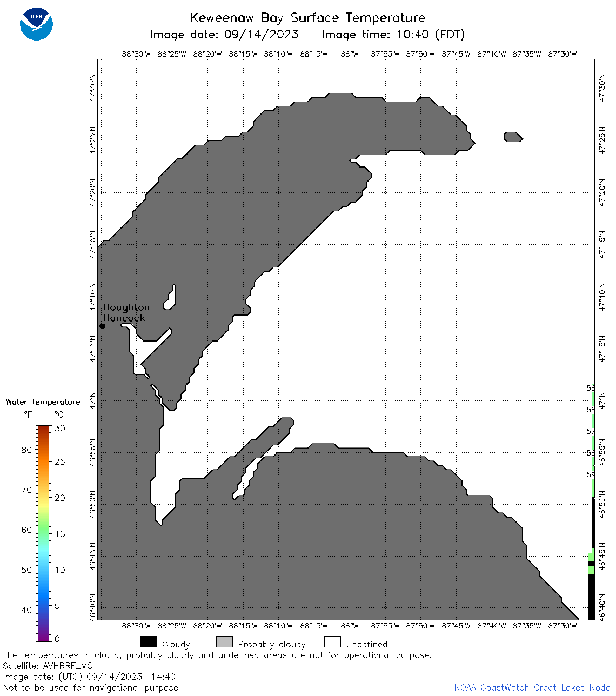Screen dimensions: 616x696
Task: Click the Undefined legend label text
Action: [367, 644]
